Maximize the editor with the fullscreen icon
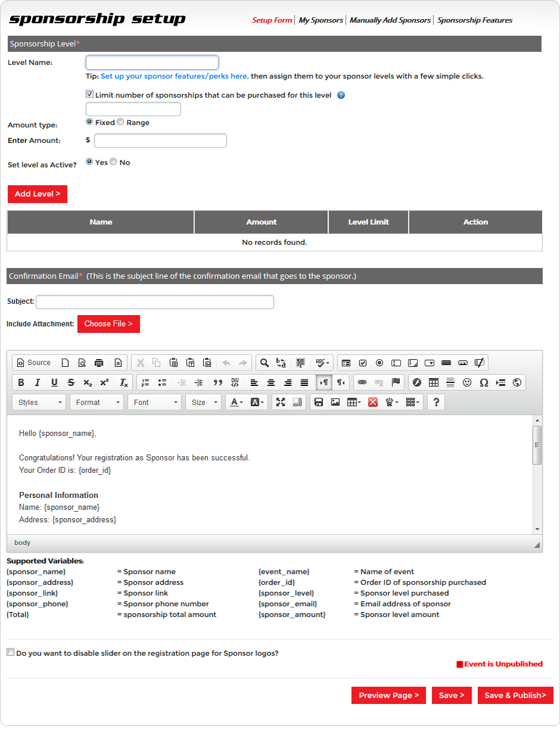This screenshot has width=560, height=729. click(x=281, y=403)
